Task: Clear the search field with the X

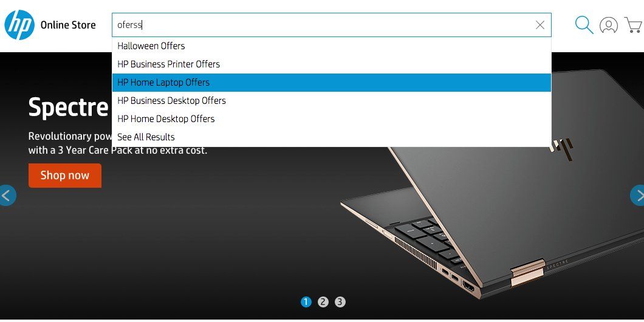Action: 540,25
